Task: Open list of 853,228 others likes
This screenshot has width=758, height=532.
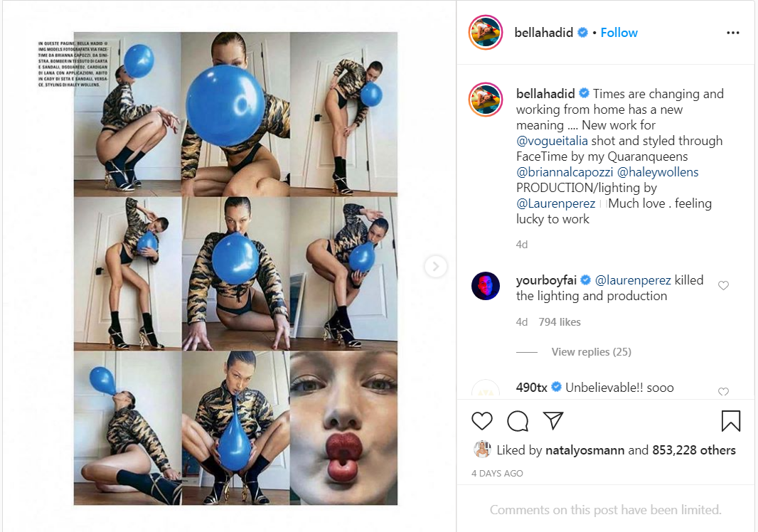Action: click(x=694, y=450)
